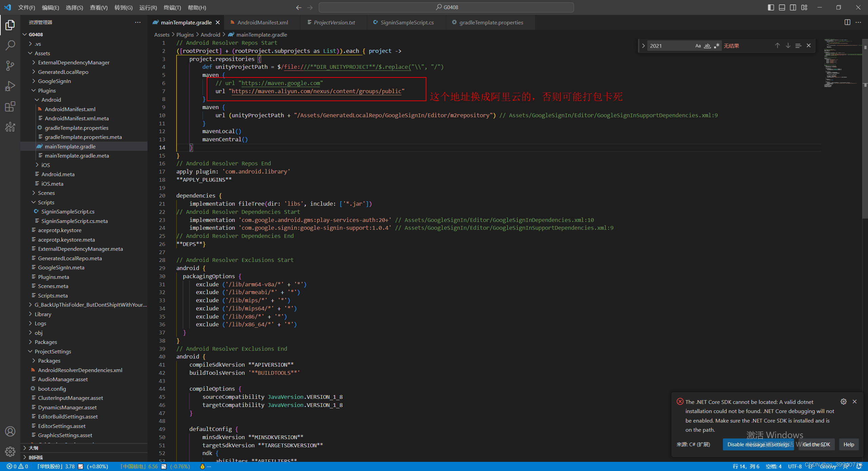Click the split editor right icon
Image resolution: width=868 pixels, height=471 pixels.
[x=847, y=22]
